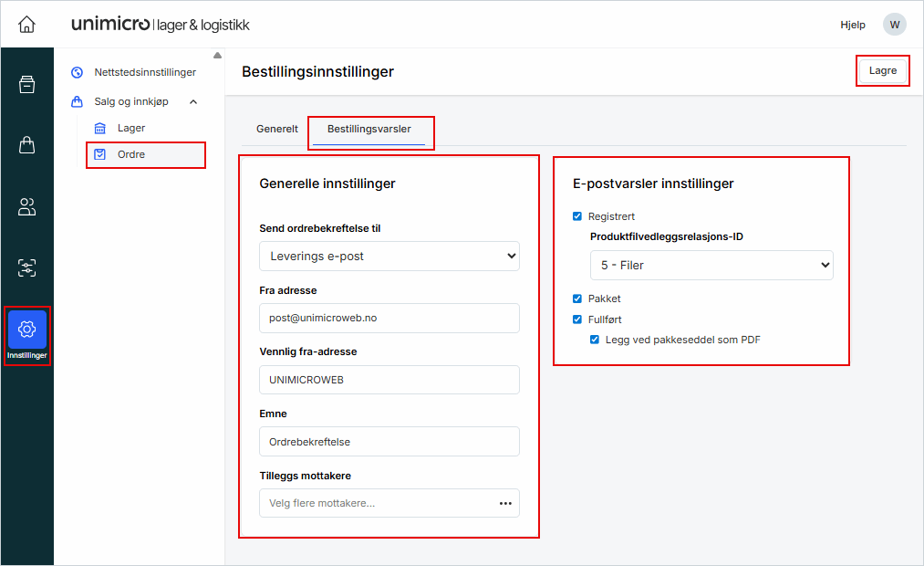Image resolution: width=924 pixels, height=566 pixels.
Task: Uncheck the Registrert checkbox
Action: tap(577, 216)
